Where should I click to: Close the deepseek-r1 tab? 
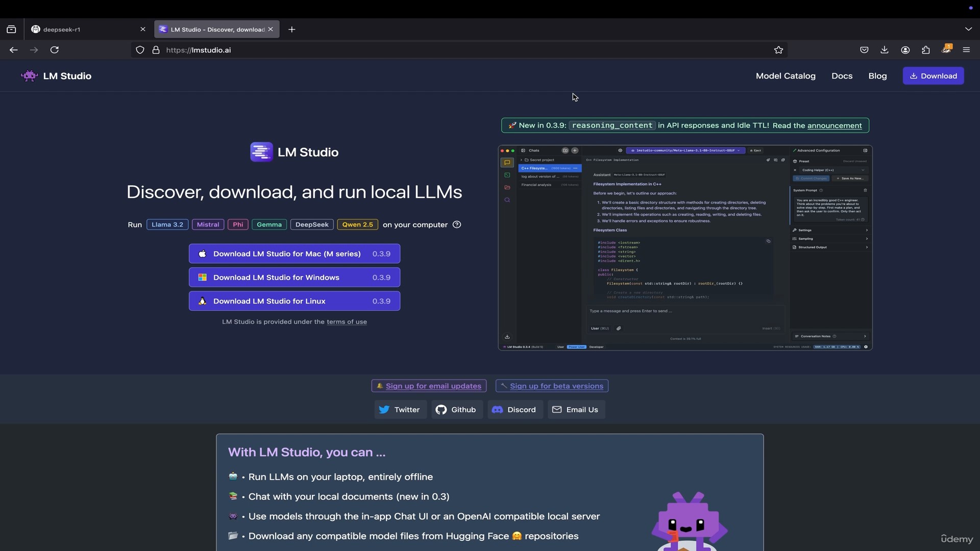tap(143, 30)
